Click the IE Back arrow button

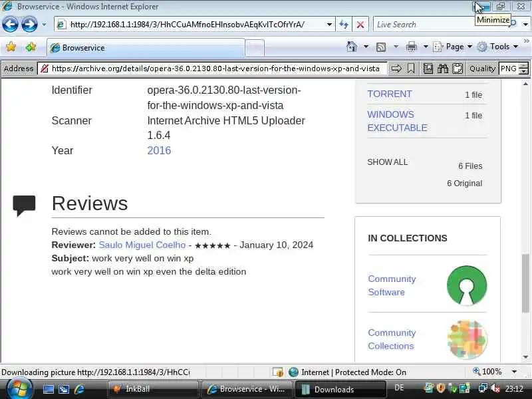(x=10, y=24)
